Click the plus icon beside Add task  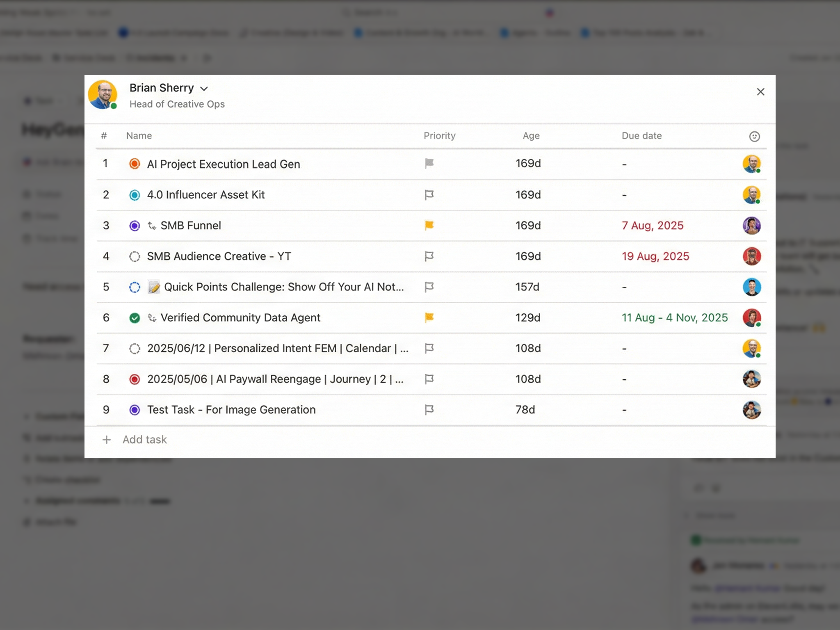tap(107, 440)
